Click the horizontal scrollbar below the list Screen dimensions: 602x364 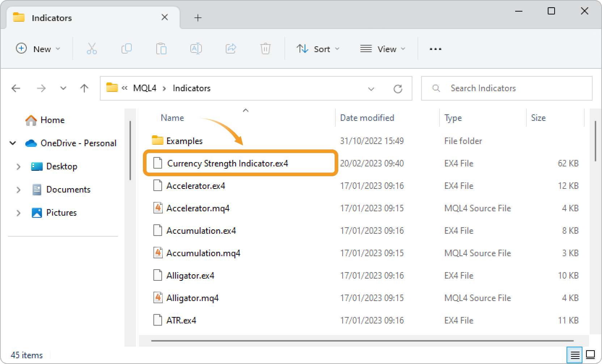click(x=363, y=340)
